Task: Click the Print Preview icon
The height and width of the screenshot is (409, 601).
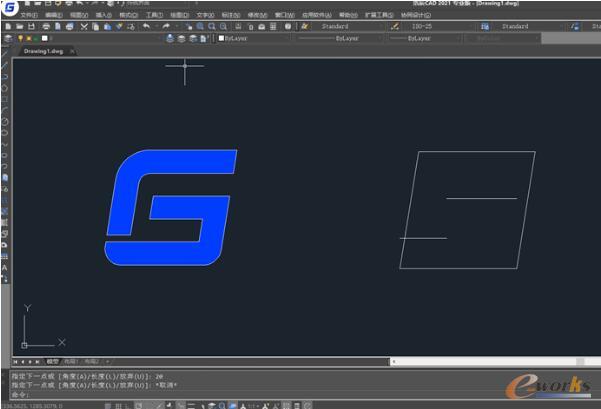Action: 58,26
